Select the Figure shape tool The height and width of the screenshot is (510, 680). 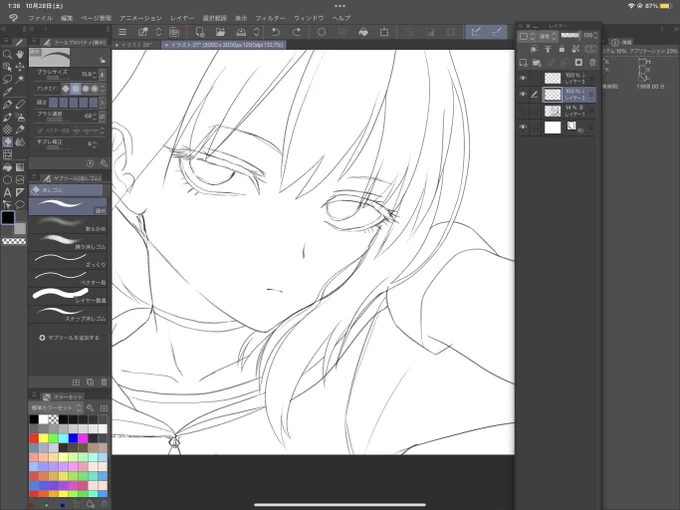(x=7, y=180)
